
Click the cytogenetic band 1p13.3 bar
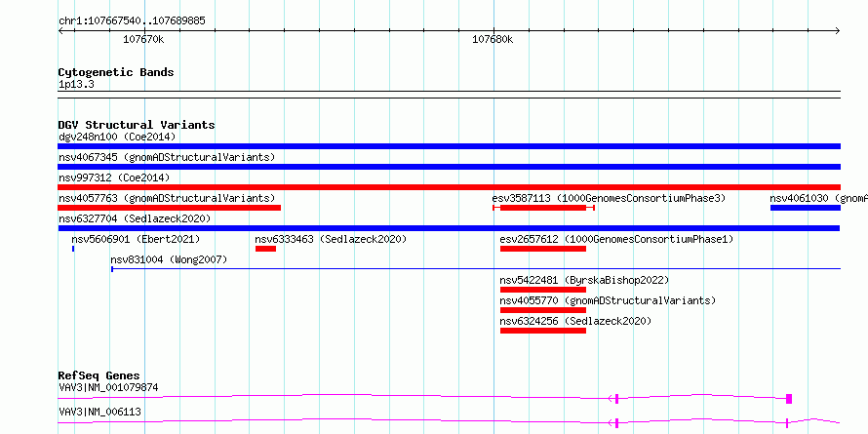coord(449,95)
